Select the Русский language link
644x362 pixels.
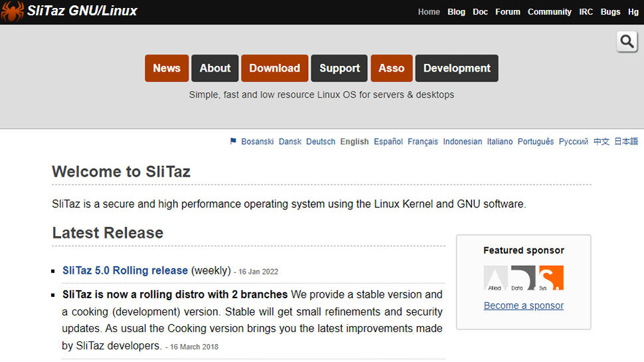pos(574,141)
